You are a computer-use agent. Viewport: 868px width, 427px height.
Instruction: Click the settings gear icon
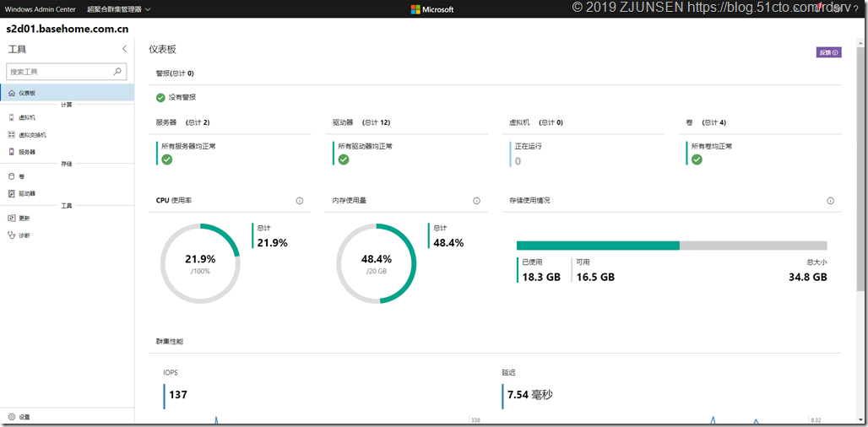click(12, 417)
